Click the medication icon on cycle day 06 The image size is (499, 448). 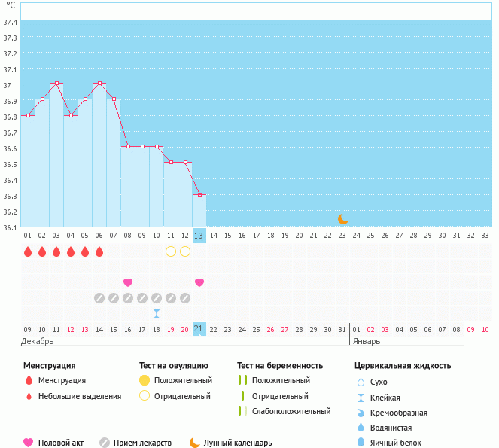(x=99, y=298)
